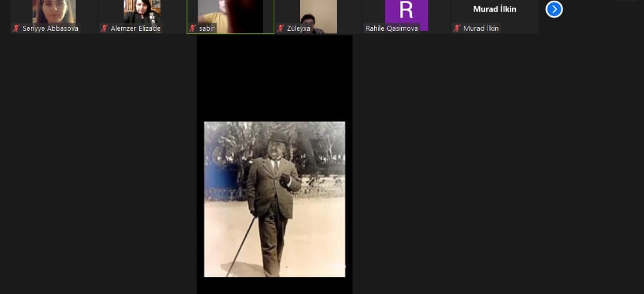Click the black area above shared photo
Viewport: 644px width, 294px height.
274,77
